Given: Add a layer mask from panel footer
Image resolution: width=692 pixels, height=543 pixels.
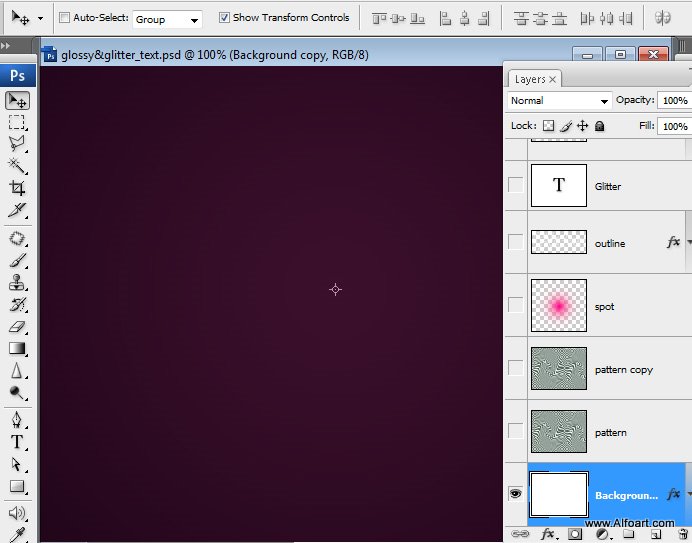Looking at the screenshot, I should coord(575,535).
